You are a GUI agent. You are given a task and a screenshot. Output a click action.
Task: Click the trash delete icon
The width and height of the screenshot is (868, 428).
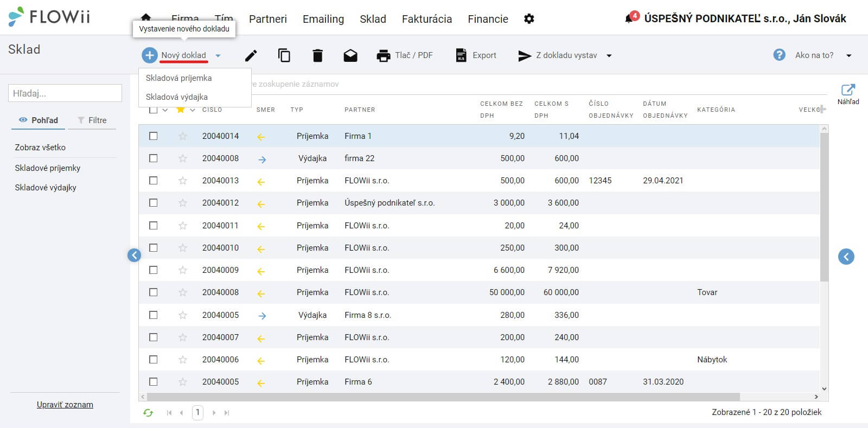tap(317, 55)
